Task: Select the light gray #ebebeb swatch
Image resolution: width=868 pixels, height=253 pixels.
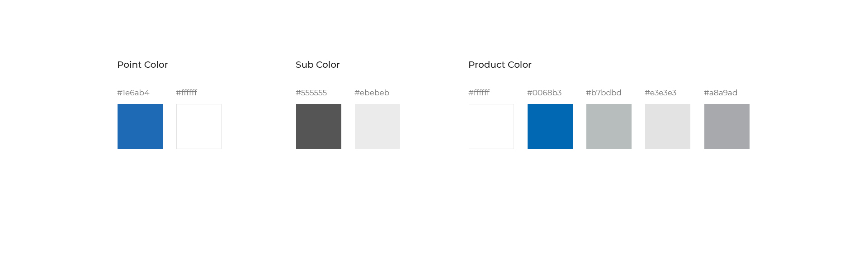Action: (377, 126)
